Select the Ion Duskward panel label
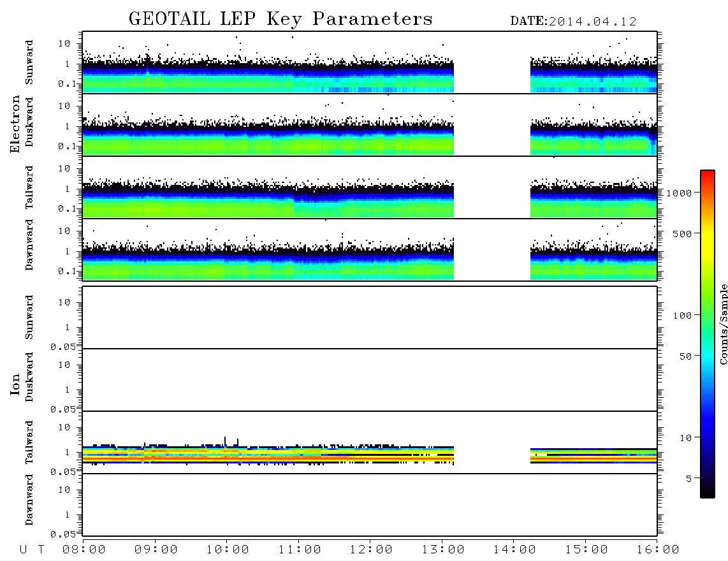728x561 pixels. [29, 377]
